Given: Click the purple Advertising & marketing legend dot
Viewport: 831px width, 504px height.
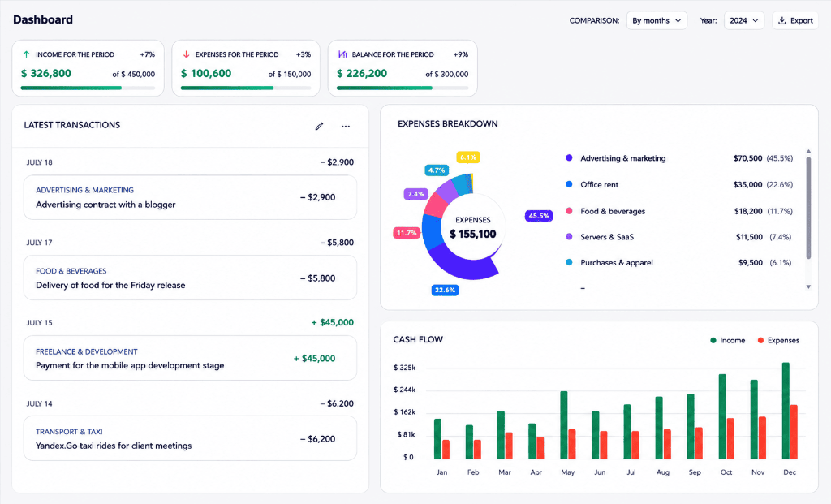Looking at the screenshot, I should click(x=569, y=158).
